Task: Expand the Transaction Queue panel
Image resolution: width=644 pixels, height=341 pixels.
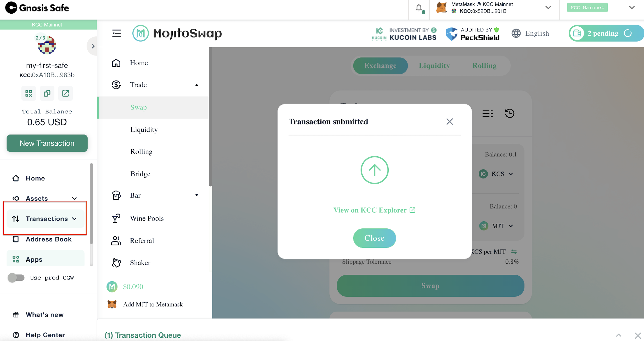Action: (x=618, y=335)
